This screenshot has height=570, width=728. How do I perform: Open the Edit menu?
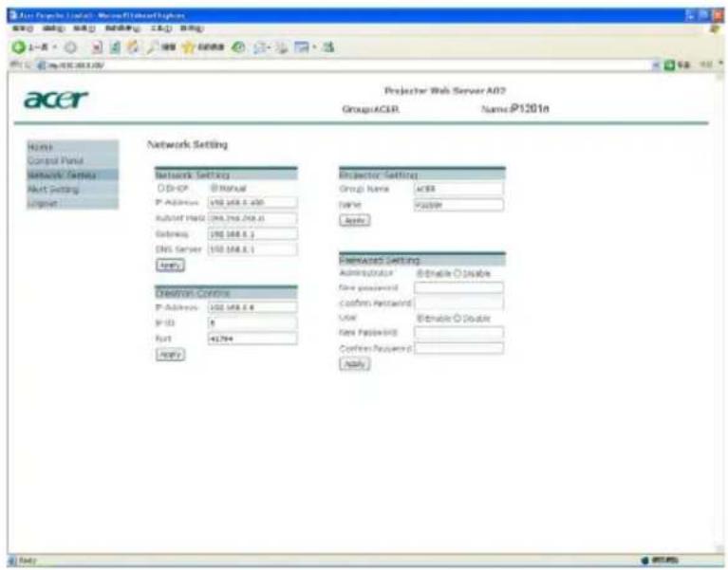[53, 28]
